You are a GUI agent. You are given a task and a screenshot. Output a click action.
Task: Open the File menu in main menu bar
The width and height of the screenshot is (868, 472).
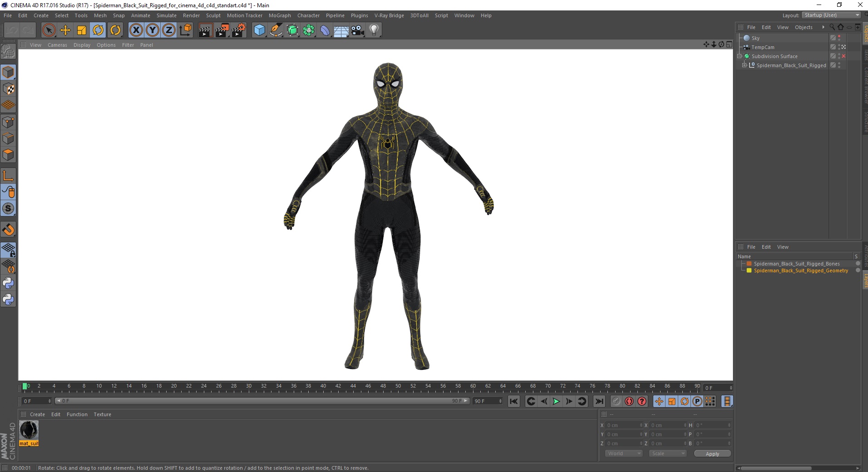pyautogui.click(x=8, y=15)
